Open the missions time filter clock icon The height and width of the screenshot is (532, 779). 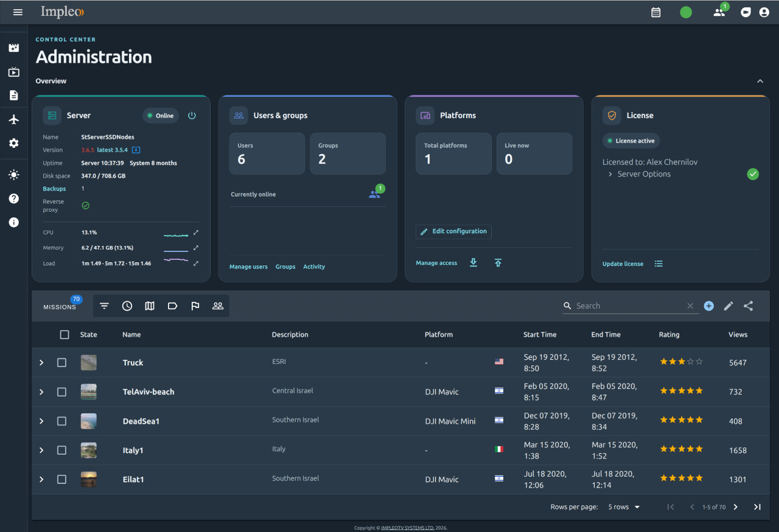[127, 306]
